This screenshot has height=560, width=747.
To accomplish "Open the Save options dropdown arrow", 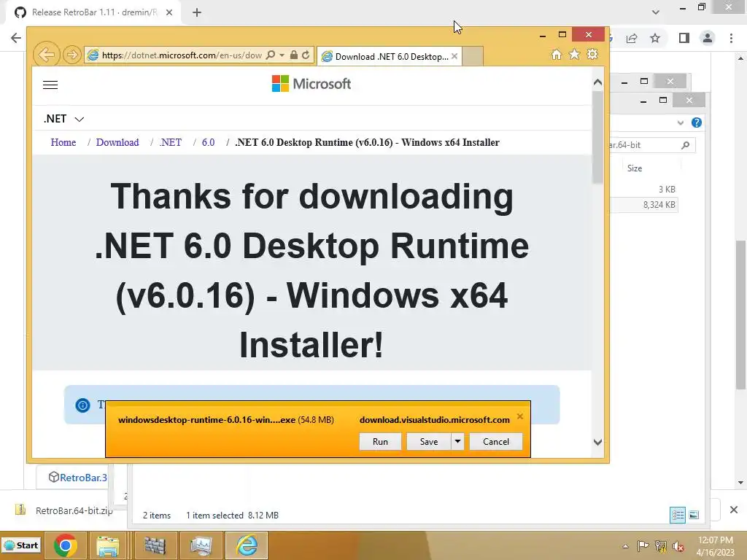I will click(x=457, y=441).
